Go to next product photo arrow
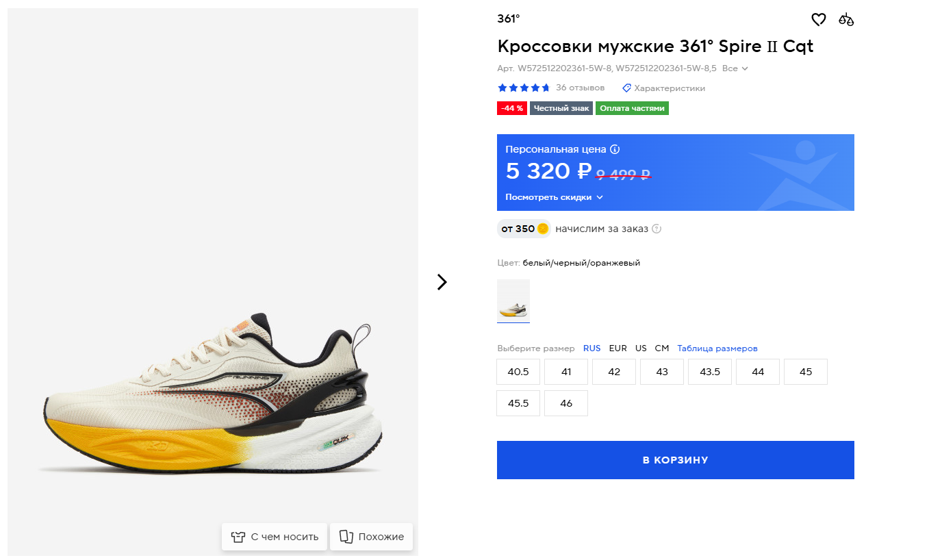Screen dimensions: 929x560 pos(442,282)
